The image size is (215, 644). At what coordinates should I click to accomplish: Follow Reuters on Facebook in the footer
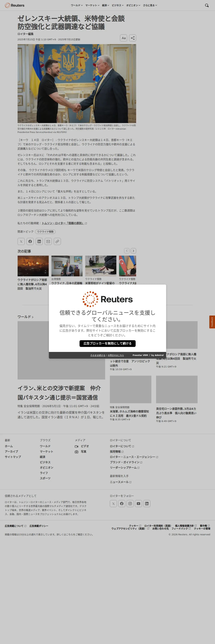[122, 504]
